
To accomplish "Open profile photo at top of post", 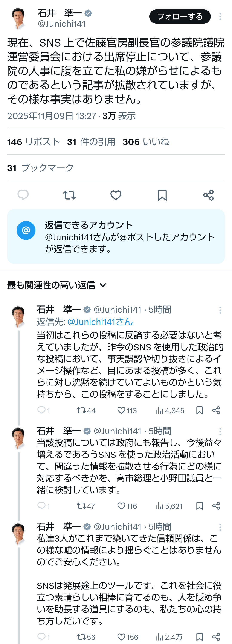I will tap(18, 18).
